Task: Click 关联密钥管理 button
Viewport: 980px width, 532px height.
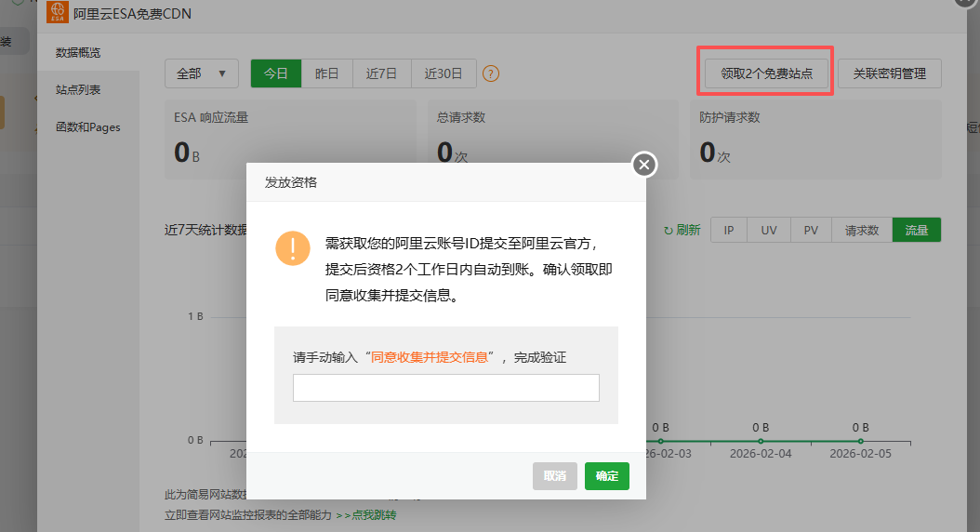Action: tap(889, 73)
